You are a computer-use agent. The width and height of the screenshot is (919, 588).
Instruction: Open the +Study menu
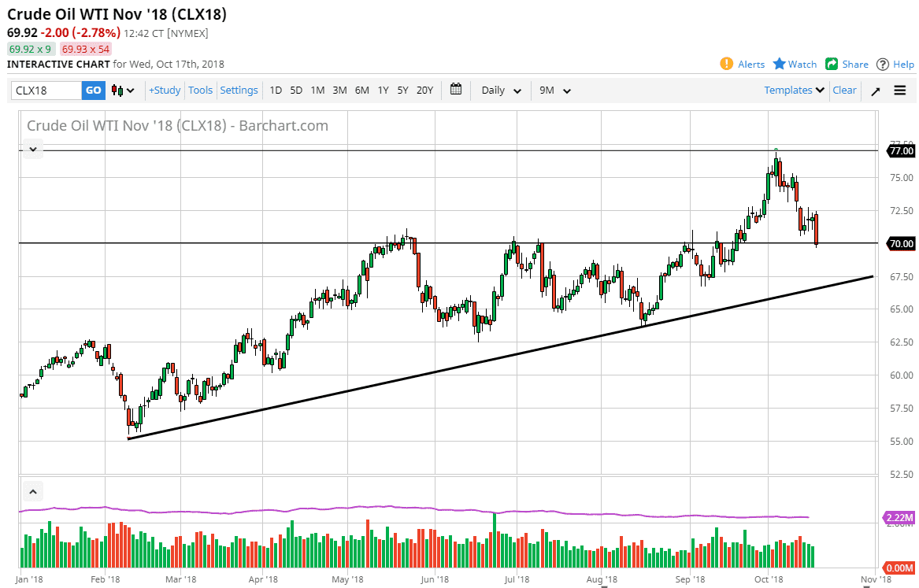click(165, 91)
